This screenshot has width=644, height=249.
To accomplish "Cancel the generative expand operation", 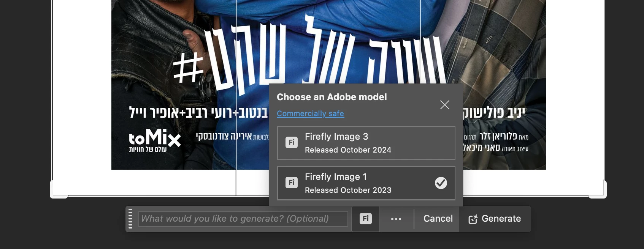I will pyautogui.click(x=438, y=219).
